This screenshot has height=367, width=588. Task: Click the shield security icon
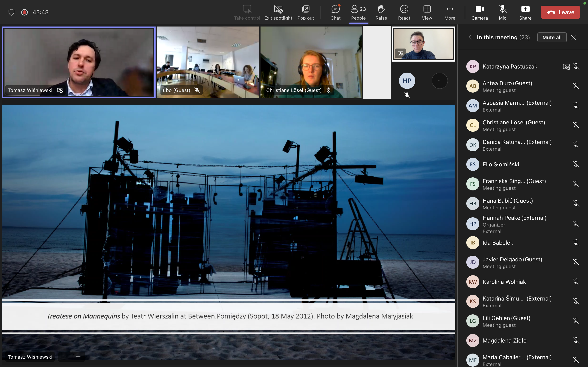tap(11, 12)
